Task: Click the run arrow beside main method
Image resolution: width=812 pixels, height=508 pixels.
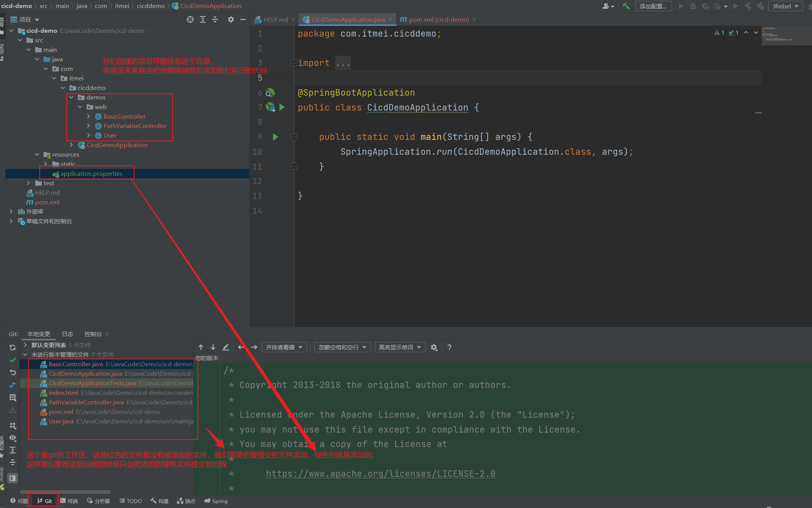Action: tap(275, 137)
